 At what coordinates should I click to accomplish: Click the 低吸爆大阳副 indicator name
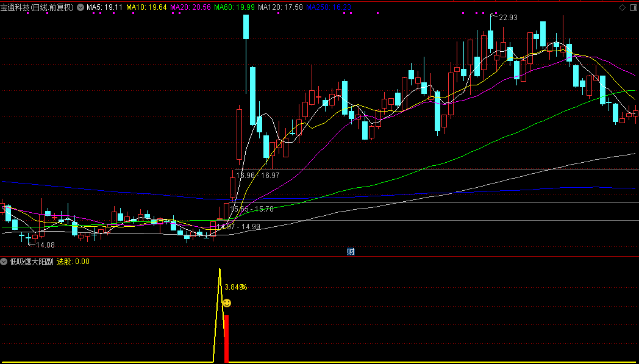[x=31, y=262]
